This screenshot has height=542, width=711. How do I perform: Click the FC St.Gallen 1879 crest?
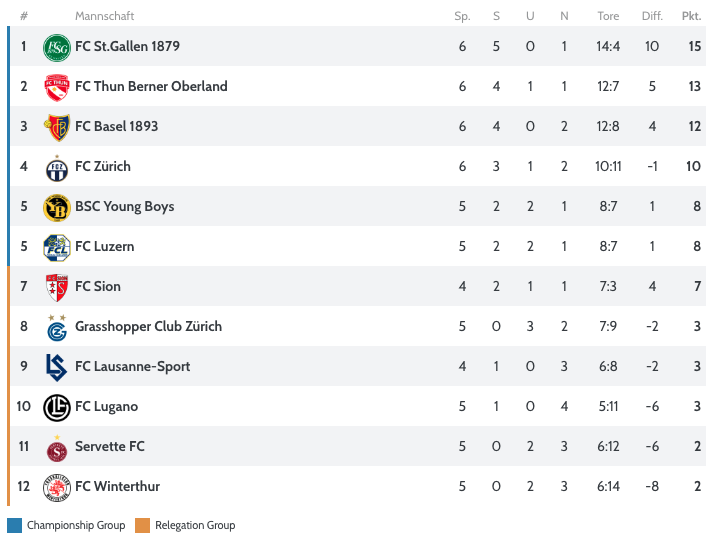[57, 48]
